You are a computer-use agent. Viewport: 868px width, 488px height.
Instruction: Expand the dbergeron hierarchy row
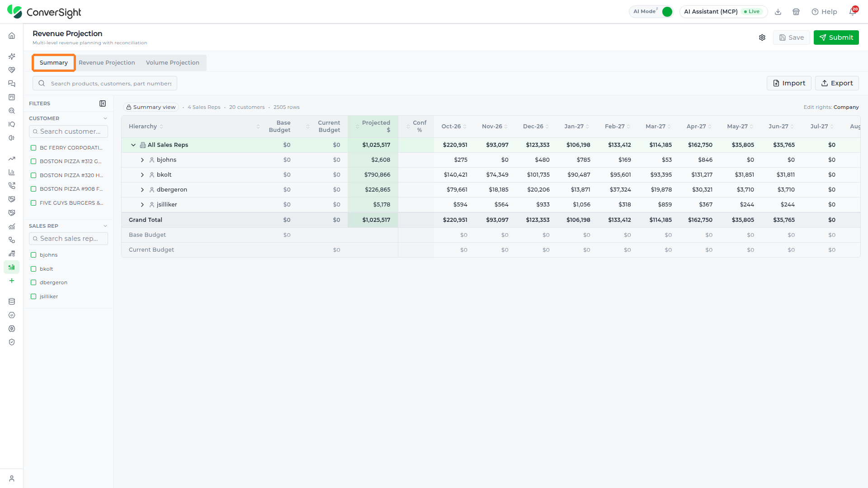pos(142,190)
